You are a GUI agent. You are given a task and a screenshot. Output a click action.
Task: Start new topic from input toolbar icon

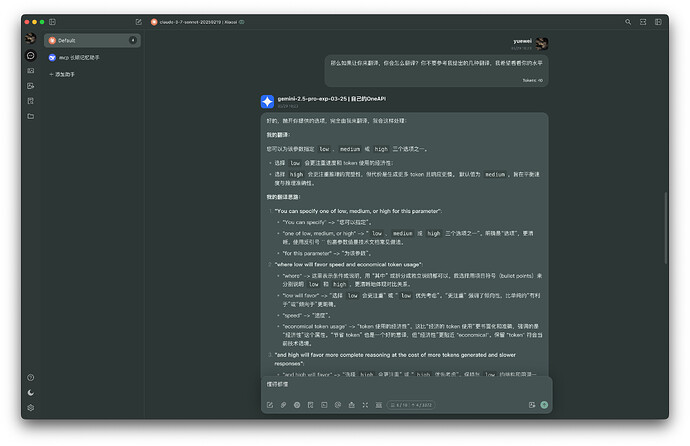270,405
